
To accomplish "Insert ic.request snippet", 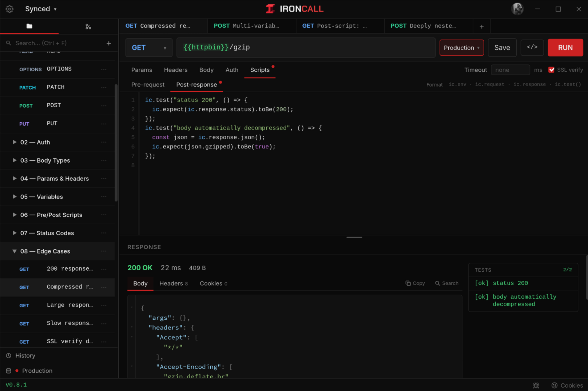I will coord(490,84).
